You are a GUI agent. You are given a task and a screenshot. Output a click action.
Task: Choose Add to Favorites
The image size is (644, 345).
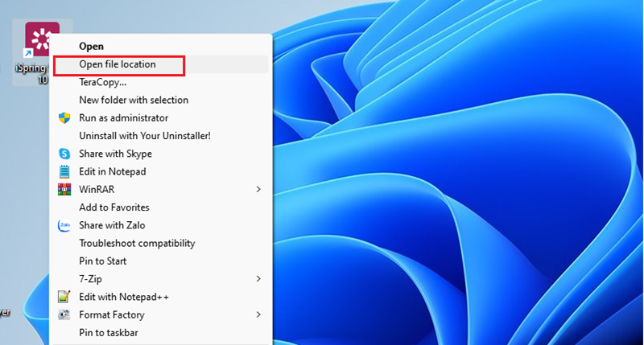click(160, 207)
